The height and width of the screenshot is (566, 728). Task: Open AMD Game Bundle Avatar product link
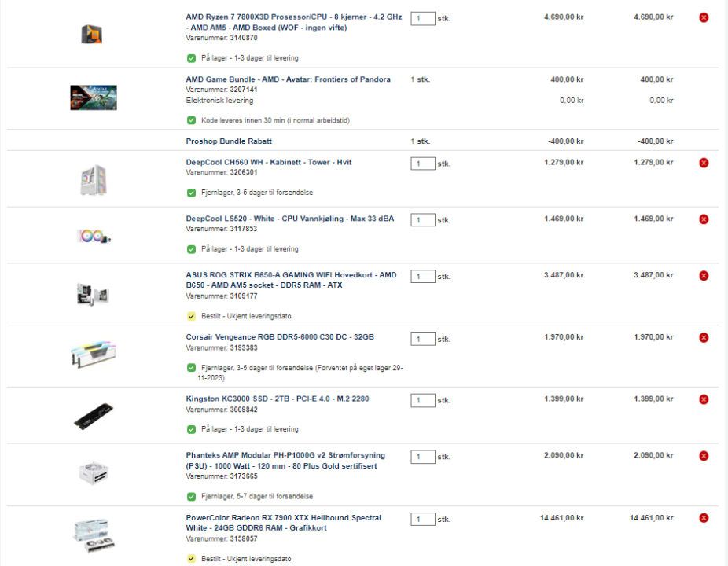click(x=288, y=79)
